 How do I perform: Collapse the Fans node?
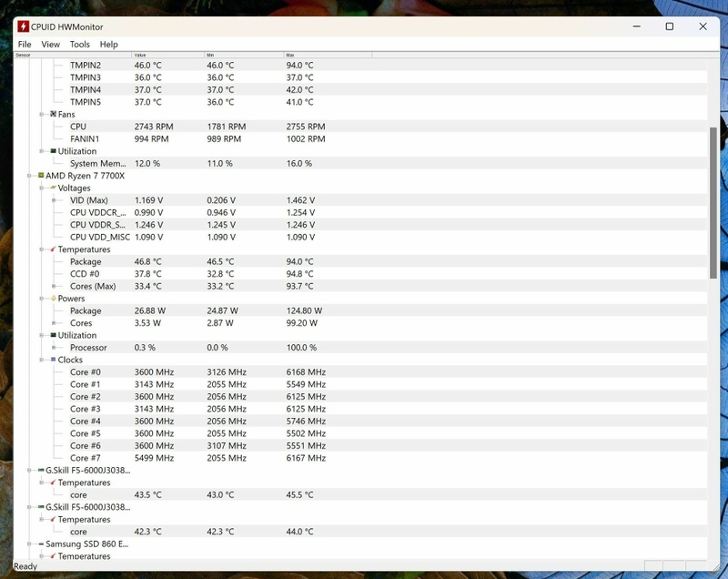click(41, 114)
